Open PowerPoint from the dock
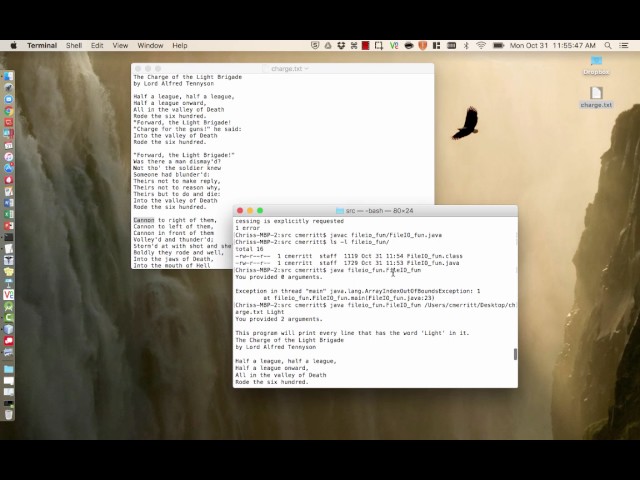Viewport: 640px width, 480px height. (x=9, y=226)
